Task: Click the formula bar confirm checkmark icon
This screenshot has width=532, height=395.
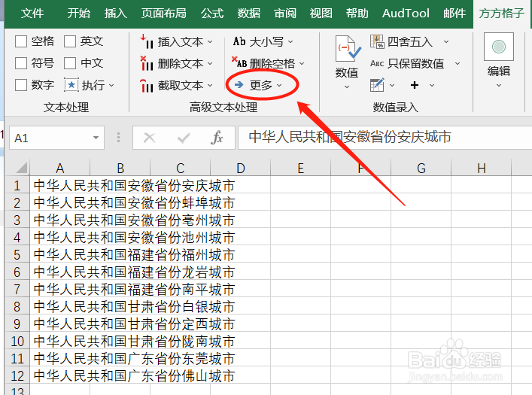Action: click(184, 138)
